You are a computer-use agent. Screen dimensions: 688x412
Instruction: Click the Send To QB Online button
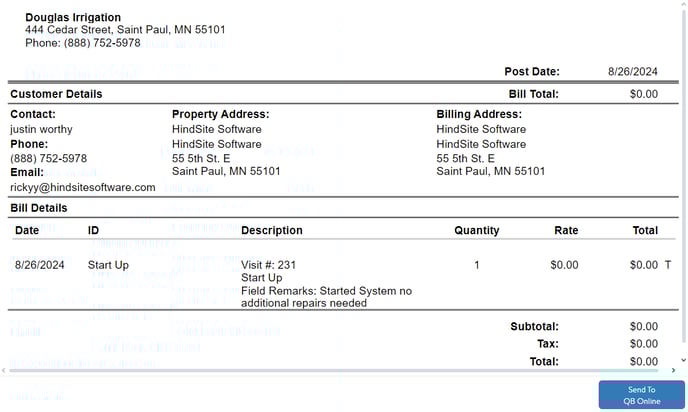(641, 395)
